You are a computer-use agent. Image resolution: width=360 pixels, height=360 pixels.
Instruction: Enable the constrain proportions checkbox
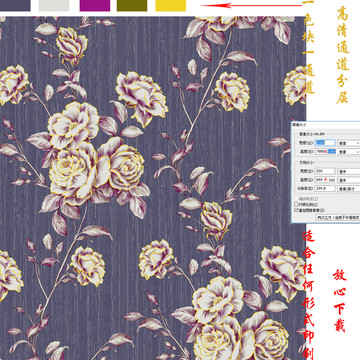click(296, 204)
